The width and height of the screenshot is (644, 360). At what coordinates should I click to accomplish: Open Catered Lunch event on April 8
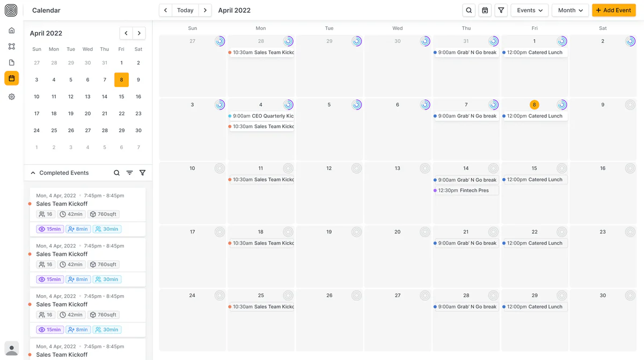pos(535,116)
